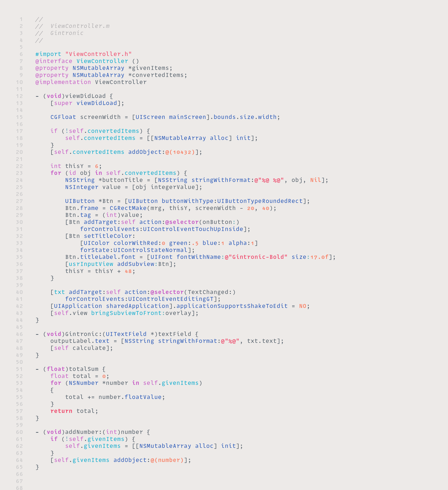Click @(number) on line 64
This screenshot has width=448, height=490.
[x=167, y=460]
